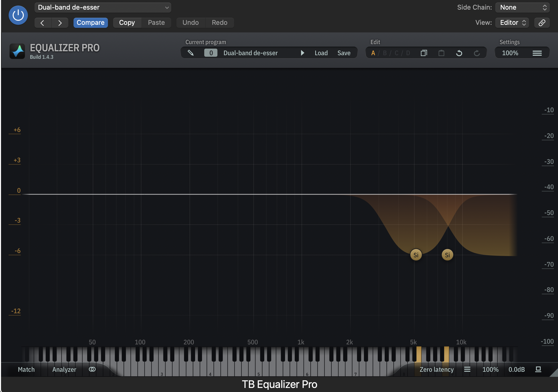The height and width of the screenshot is (392, 558).
Task: Open program list with the triangle arrow
Action: (302, 53)
